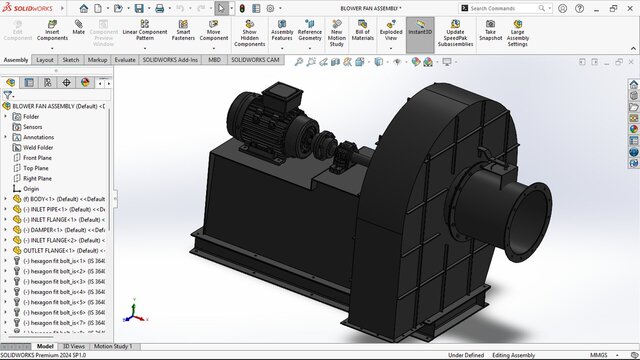640x360 pixels.
Task: Save the assembly with the Save icon
Action: click(139, 8)
